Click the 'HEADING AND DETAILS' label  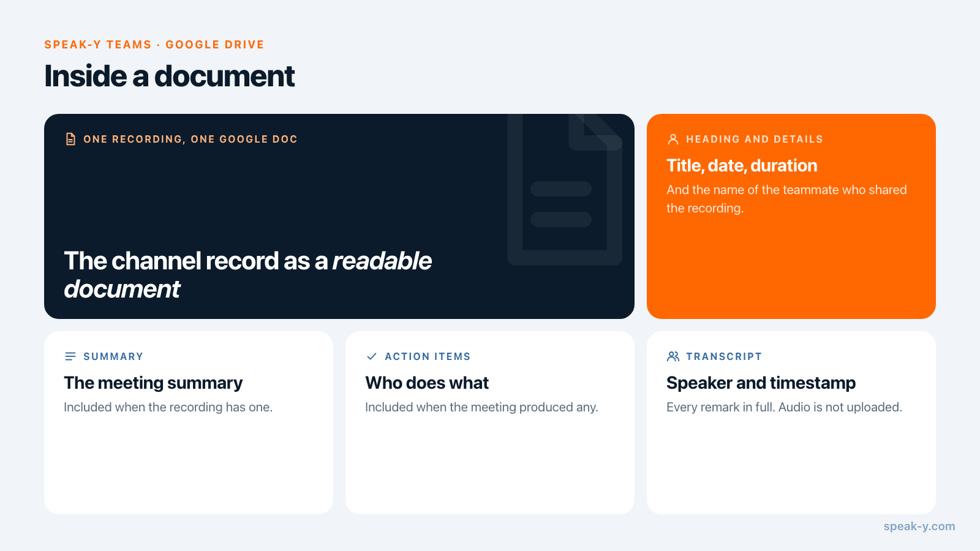pos(755,139)
